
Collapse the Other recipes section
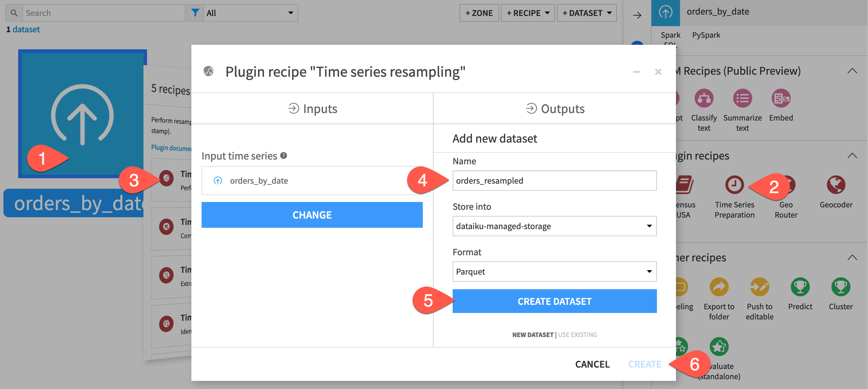[x=852, y=258]
